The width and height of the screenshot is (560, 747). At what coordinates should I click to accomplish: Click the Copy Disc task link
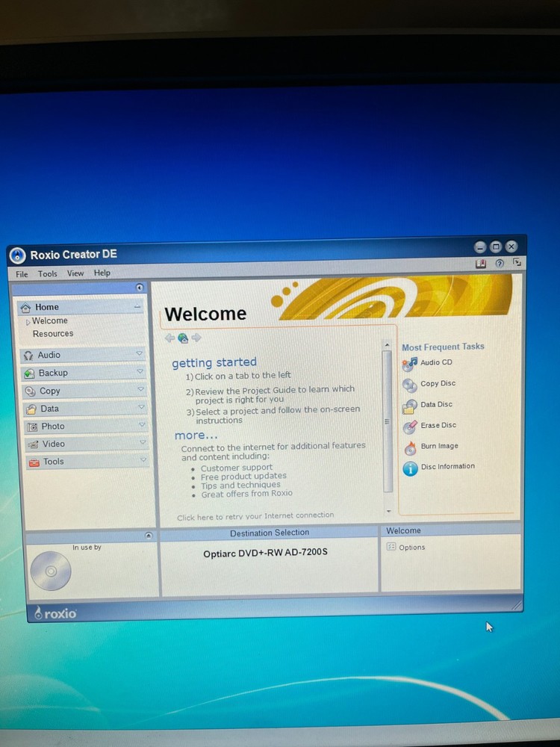tap(438, 383)
